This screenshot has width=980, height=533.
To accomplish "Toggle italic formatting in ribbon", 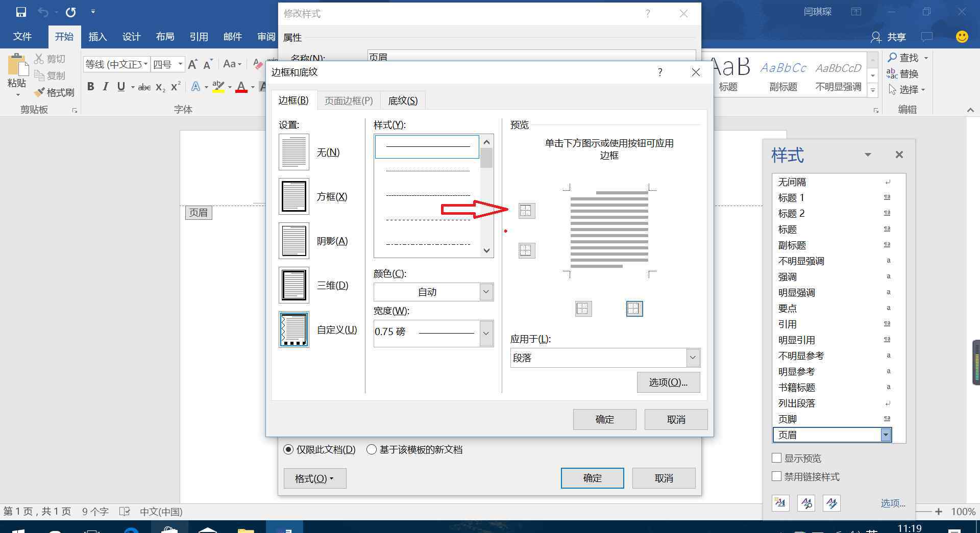I will click(x=106, y=87).
